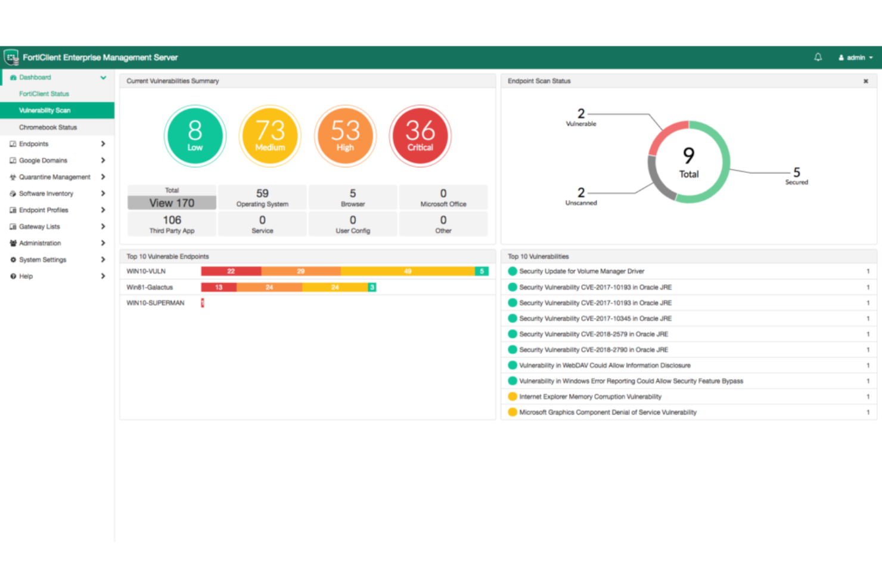Viewport: 882px width, 588px height.
Task: Click the 53 High vulnerabilities circle
Action: click(345, 136)
